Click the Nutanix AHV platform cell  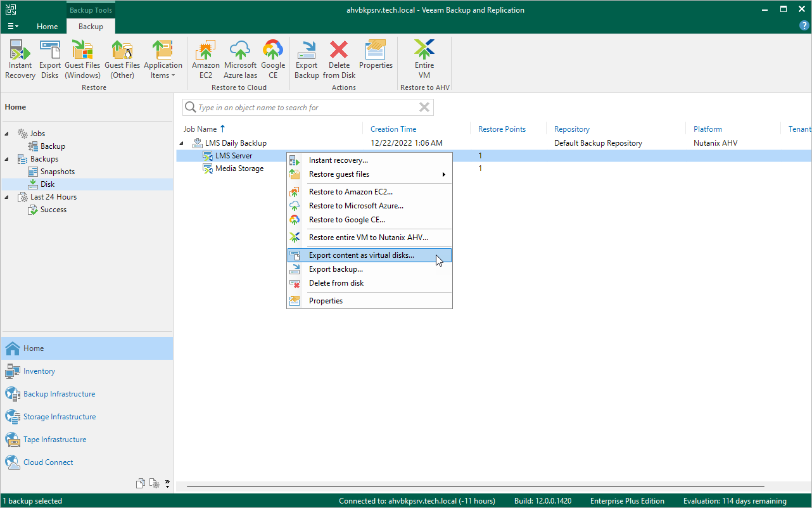716,143
